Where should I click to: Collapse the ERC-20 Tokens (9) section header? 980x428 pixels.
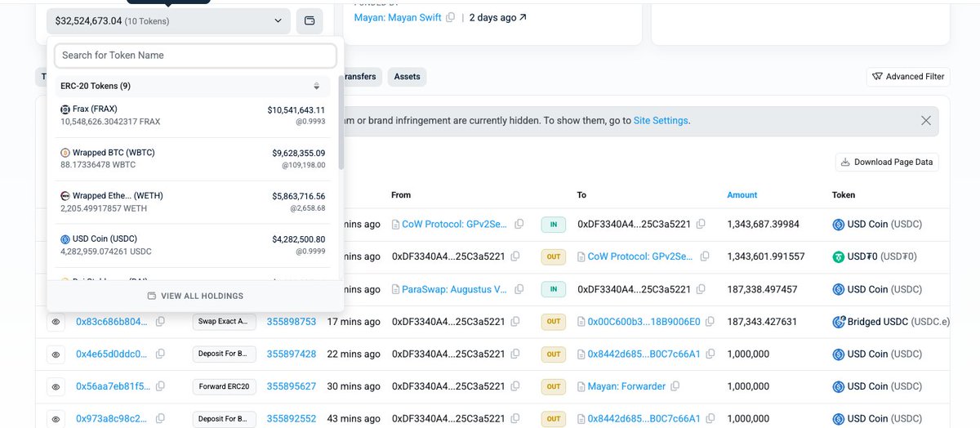[194, 86]
